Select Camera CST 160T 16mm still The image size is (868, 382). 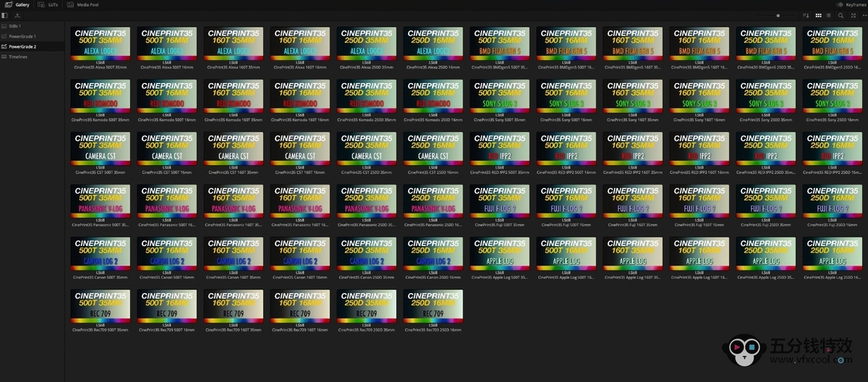[x=299, y=149]
